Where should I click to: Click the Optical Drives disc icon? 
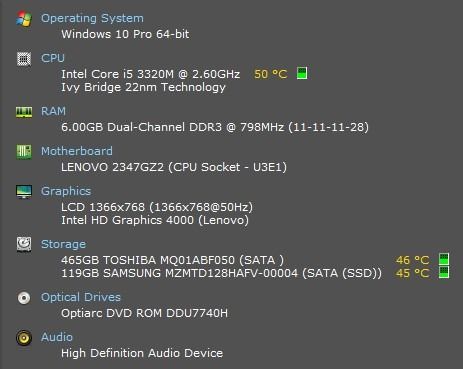coord(24,298)
